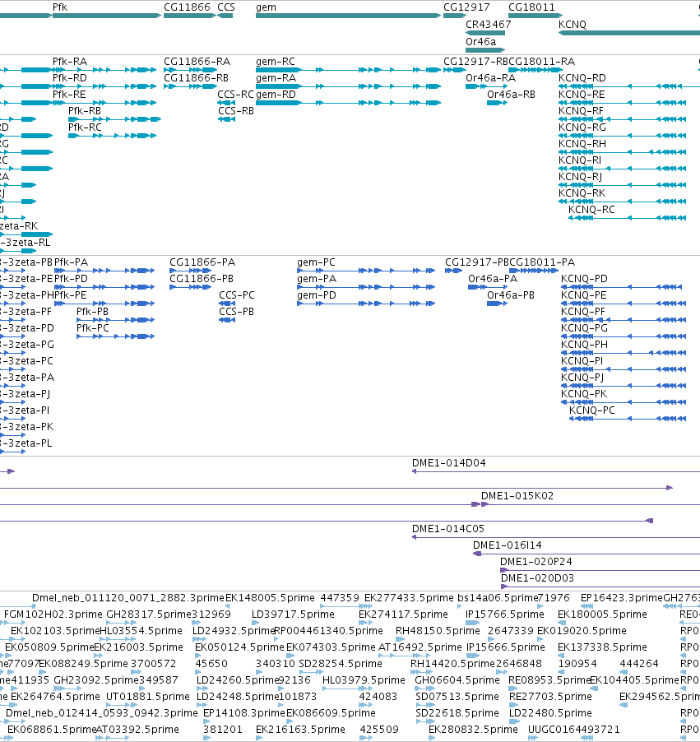This screenshot has height=742, width=700.
Task: Select the KCNQ-PG protein label
Action: point(584,328)
